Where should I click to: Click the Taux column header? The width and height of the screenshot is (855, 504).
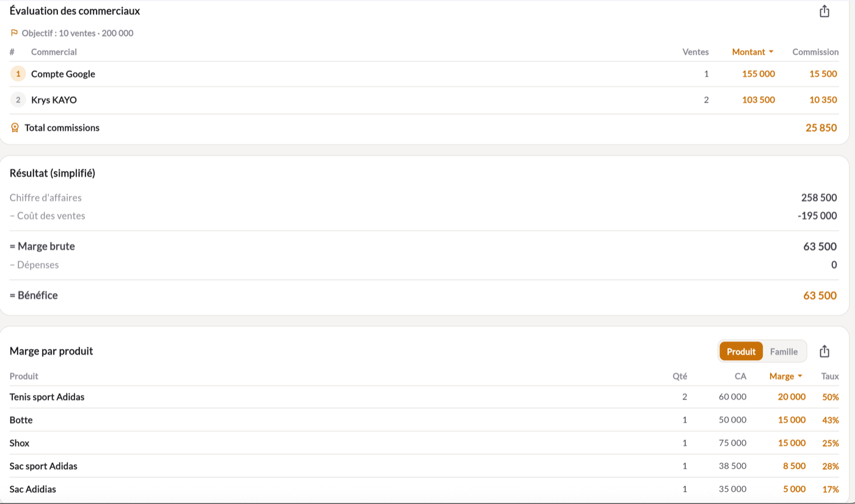(x=830, y=376)
